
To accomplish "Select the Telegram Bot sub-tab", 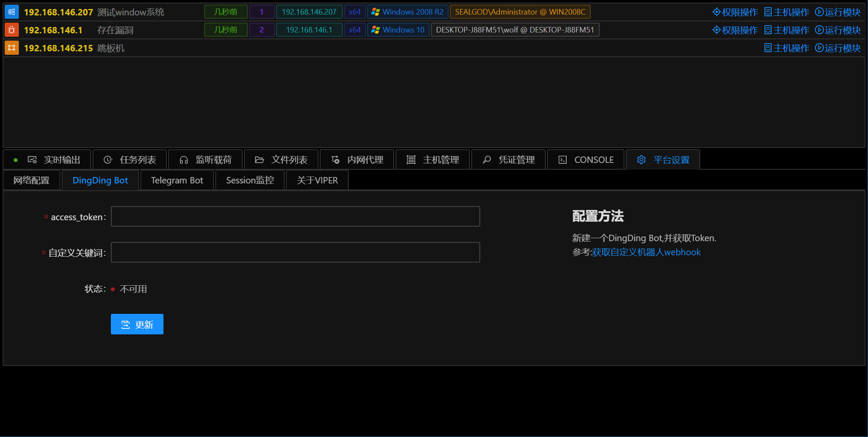I will (177, 180).
